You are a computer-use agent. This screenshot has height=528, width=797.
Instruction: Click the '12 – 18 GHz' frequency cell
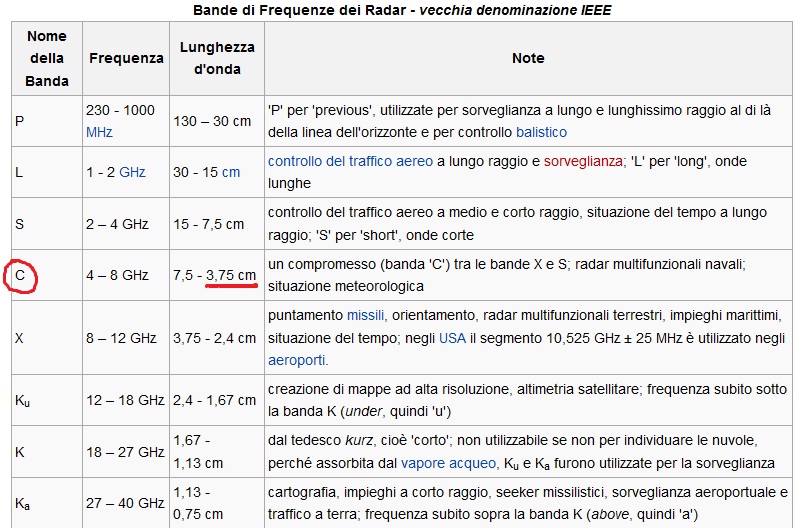click(x=126, y=400)
